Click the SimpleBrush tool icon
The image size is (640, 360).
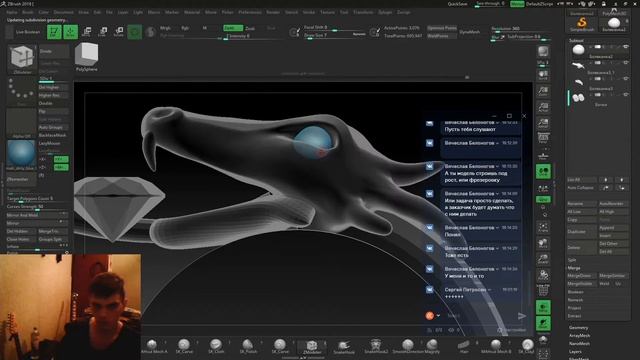pyautogui.click(x=582, y=24)
